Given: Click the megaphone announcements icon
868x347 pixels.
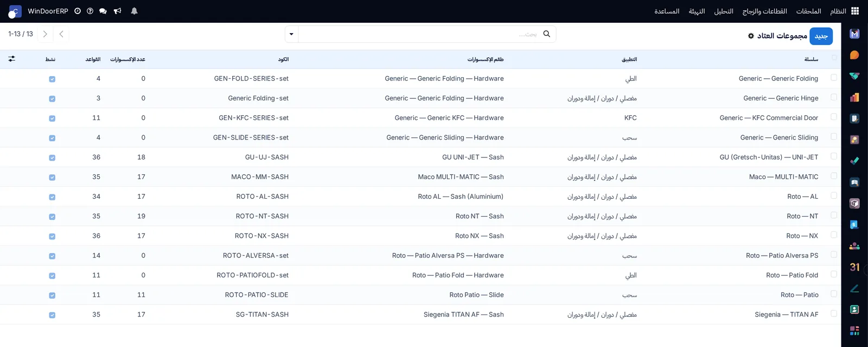Looking at the screenshot, I should tap(117, 11).
